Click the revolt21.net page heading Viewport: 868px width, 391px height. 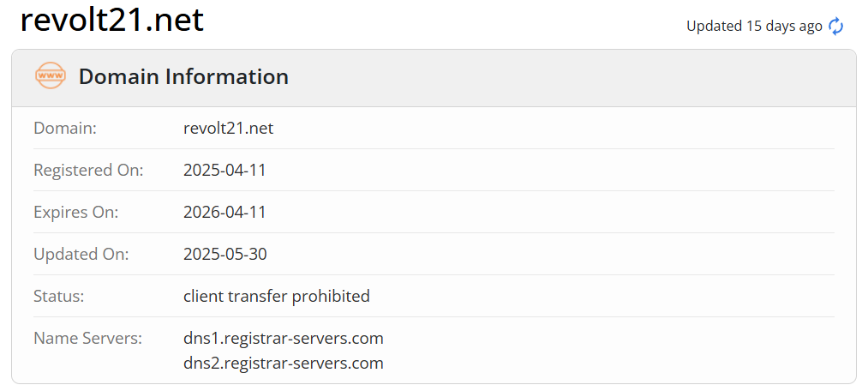coord(112,20)
